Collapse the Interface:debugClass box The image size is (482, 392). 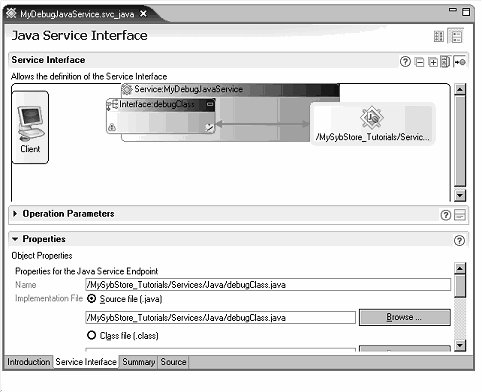point(209,104)
